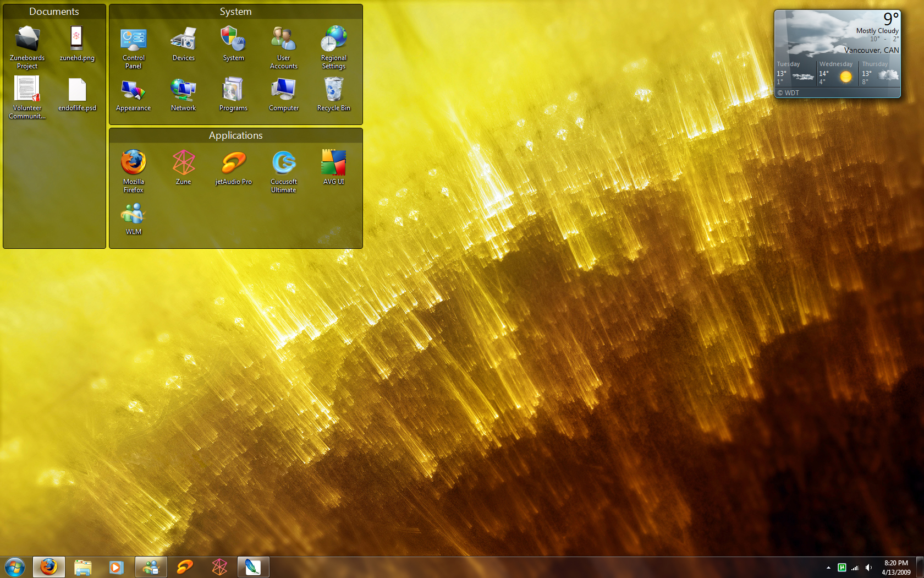Screen dimensions: 924x578
Task: Open the Computer shortcut
Action: point(284,94)
